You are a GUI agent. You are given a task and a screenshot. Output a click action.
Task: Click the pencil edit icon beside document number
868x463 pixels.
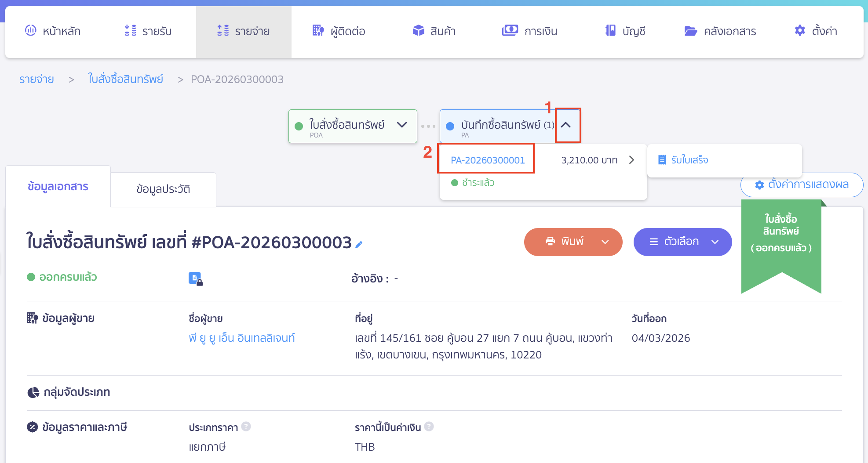tap(359, 245)
